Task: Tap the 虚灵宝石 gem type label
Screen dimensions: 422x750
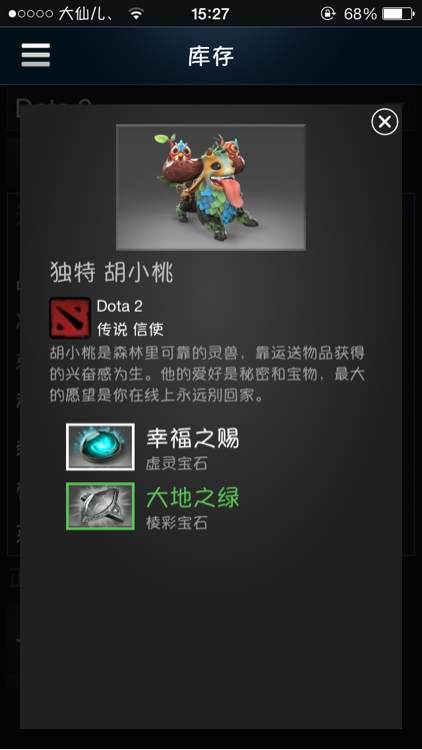Action: pyautogui.click(x=177, y=464)
